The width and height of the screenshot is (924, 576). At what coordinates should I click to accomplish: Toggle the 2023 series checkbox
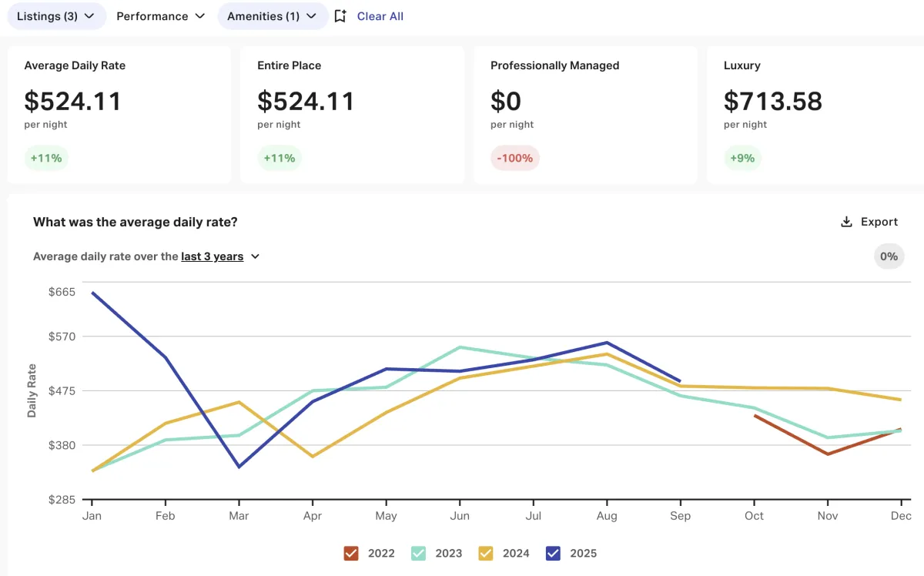coord(418,553)
